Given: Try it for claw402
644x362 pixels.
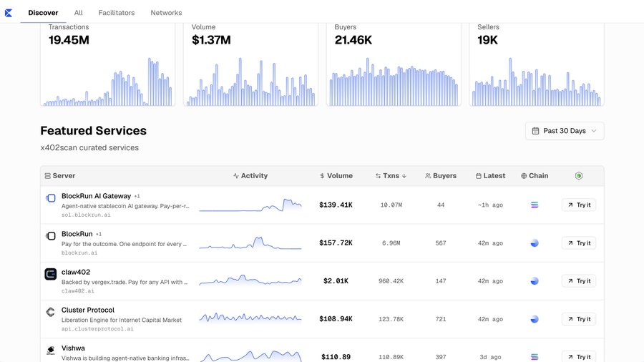Looking at the screenshot, I should [579, 281].
